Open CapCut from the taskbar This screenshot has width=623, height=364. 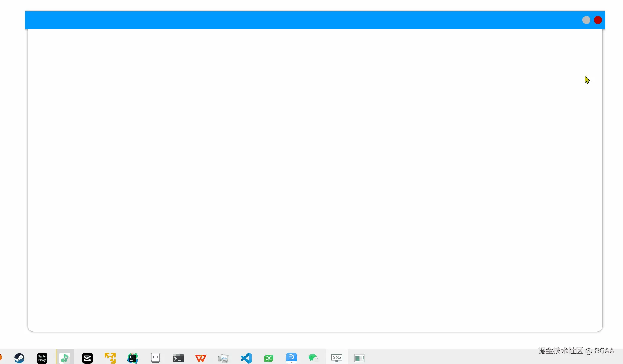point(87,358)
